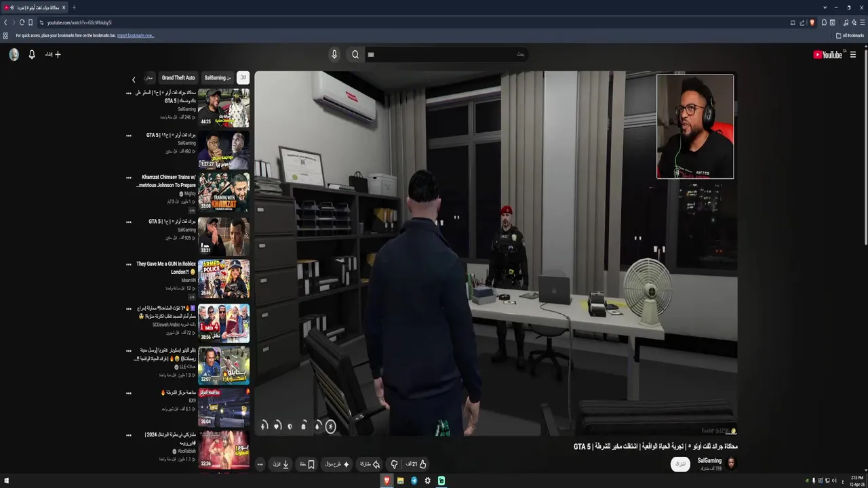The width and height of the screenshot is (868, 488).
Task: Open options menu for Khamzat Chimaev video
Action: click(129, 178)
